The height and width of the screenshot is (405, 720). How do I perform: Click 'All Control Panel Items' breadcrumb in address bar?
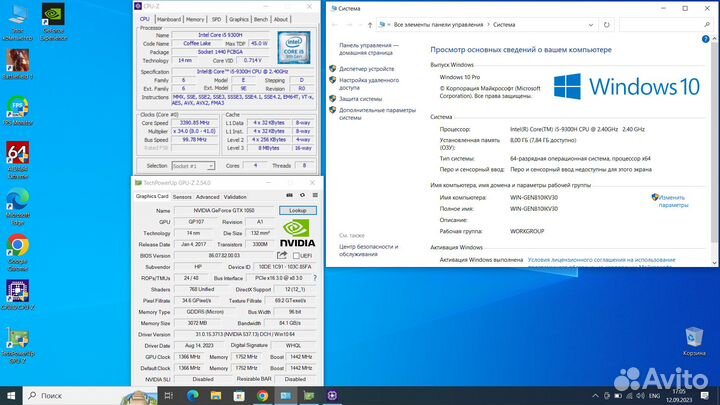438,25
